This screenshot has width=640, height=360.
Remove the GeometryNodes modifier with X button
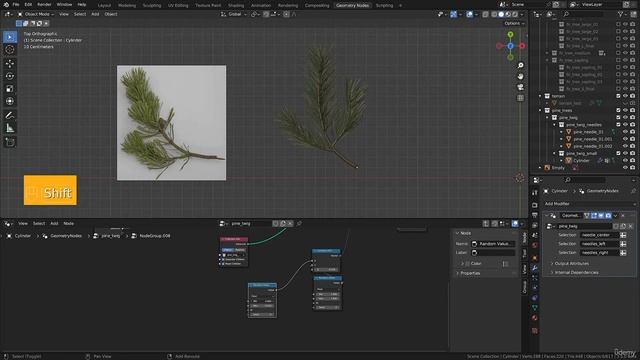(623, 216)
